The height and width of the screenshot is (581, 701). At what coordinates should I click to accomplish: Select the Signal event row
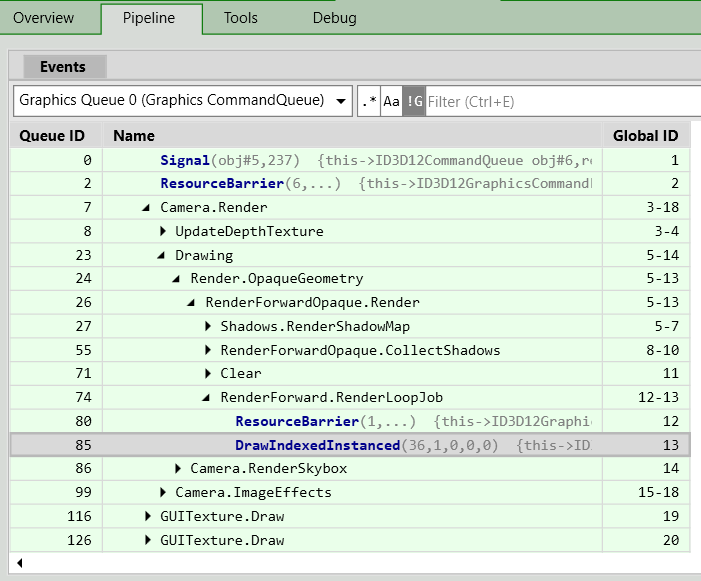click(x=185, y=160)
